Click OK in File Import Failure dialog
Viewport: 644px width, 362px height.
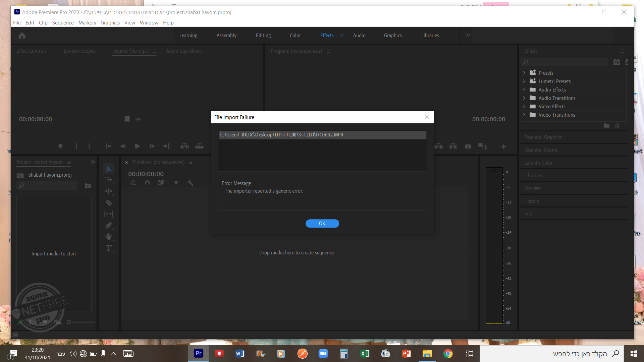(322, 224)
